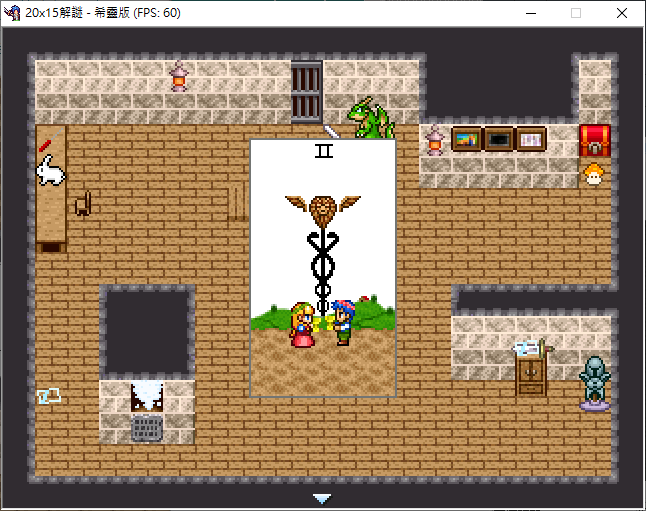This screenshot has width=646, height=511.
Task: Click the roman numeral II on card
Action: pos(323,151)
